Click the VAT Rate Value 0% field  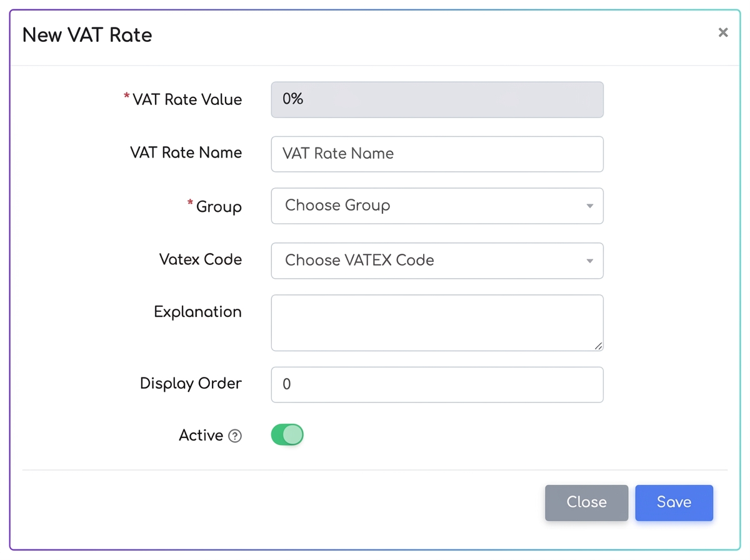pos(437,99)
